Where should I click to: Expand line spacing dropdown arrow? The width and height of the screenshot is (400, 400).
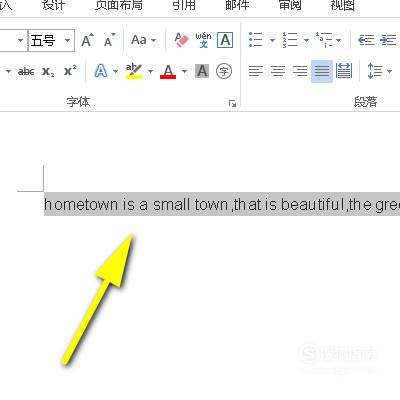[389, 71]
